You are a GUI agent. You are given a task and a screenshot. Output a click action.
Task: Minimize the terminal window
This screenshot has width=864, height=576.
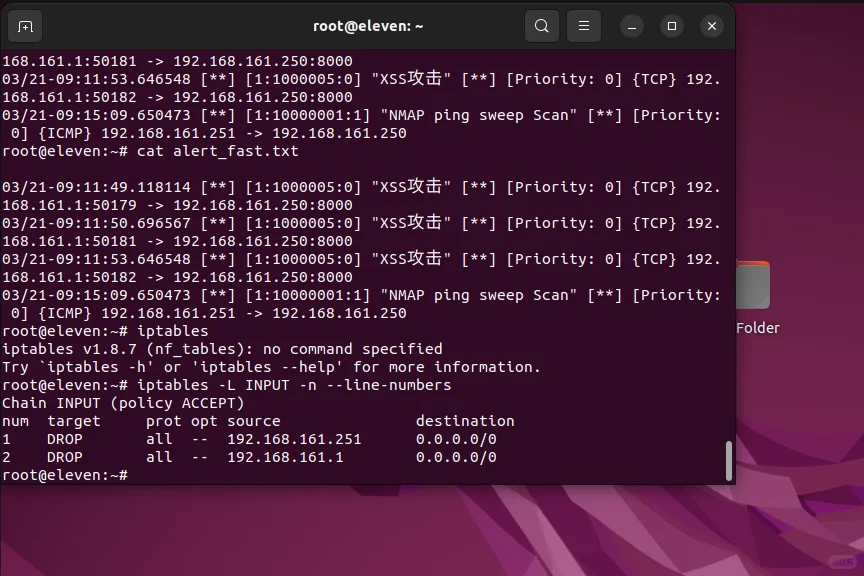(632, 26)
